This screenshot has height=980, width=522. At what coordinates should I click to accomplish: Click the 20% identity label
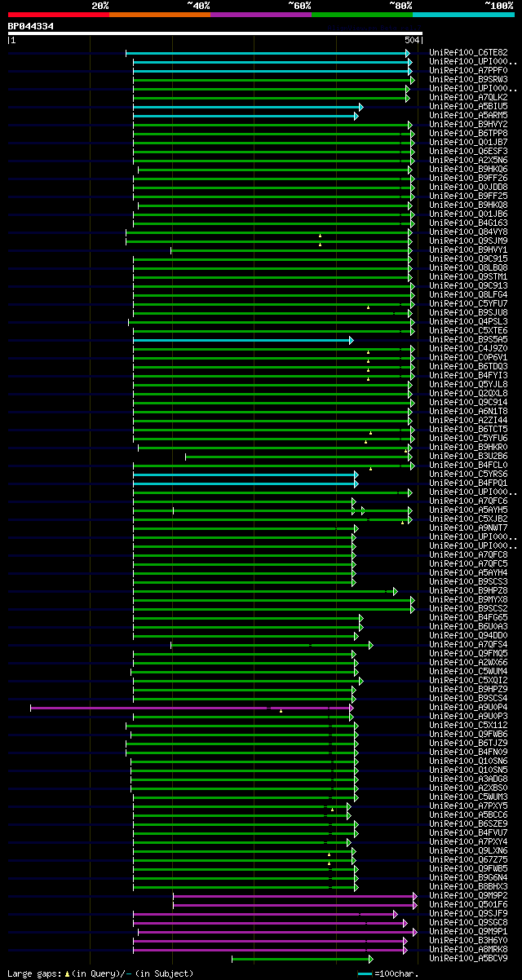(x=100, y=6)
